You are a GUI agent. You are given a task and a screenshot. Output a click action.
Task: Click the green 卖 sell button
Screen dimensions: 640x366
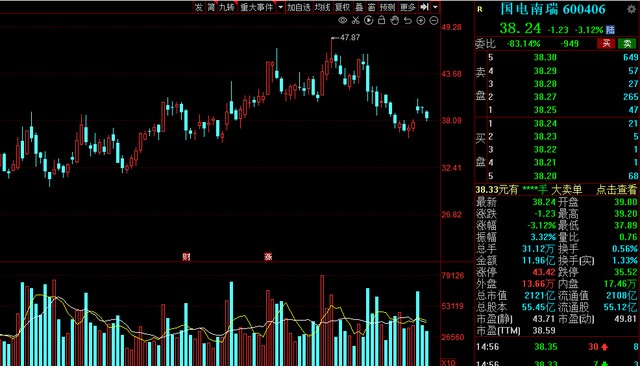[627, 43]
